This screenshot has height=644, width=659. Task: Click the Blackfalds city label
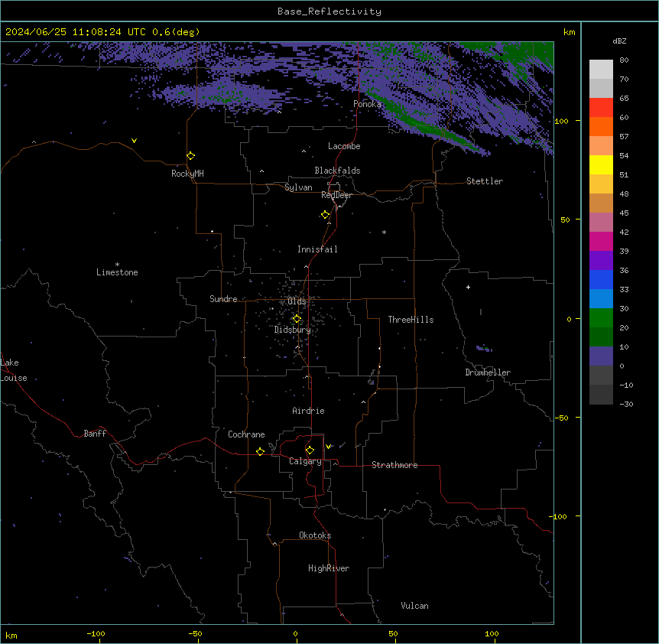click(x=337, y=171)
